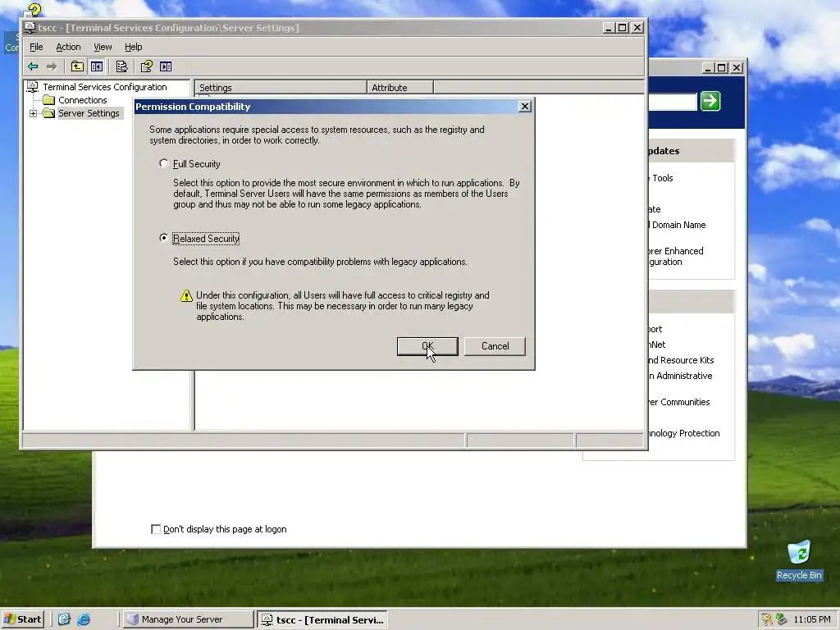Click the Domain Name link in background window

pos(677,225)
